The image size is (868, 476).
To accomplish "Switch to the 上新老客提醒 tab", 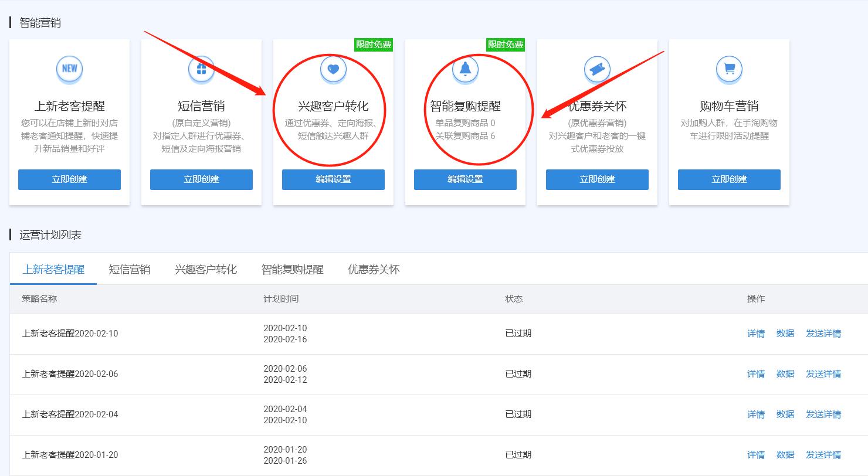I will pyautogui.click(x=53, y=270).
